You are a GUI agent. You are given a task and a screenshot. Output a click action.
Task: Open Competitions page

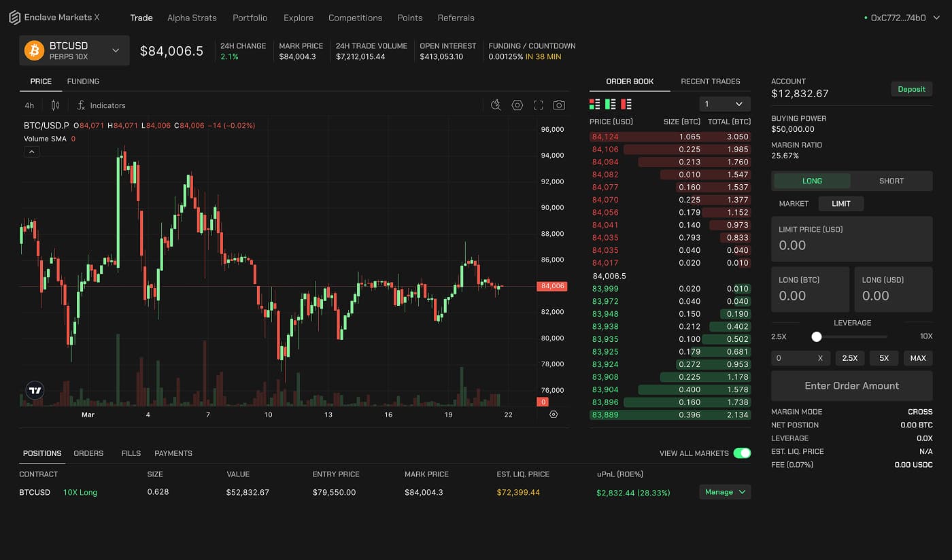click(x=355, y=18)
